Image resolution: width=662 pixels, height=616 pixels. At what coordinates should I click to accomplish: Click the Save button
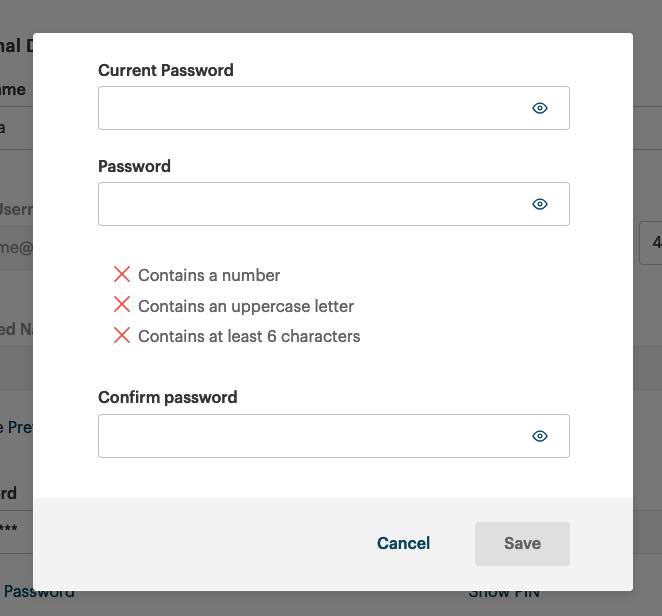(522, 543)
